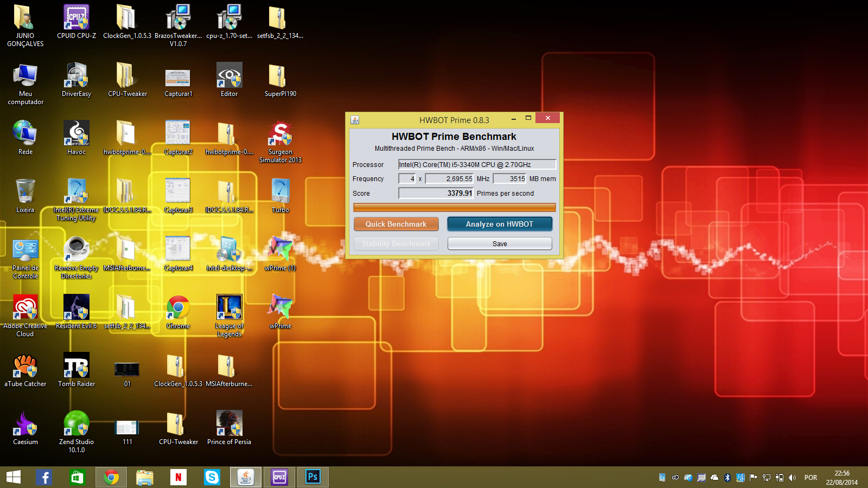Click the frequency field showing 2,695.55
868x488 pixels.
click(449, 178)
